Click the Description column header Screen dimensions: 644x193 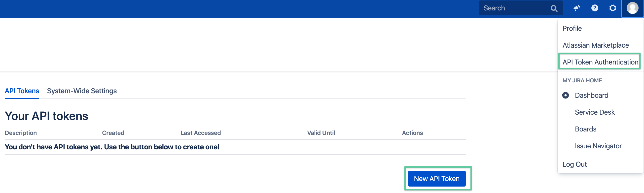[21, 133]
